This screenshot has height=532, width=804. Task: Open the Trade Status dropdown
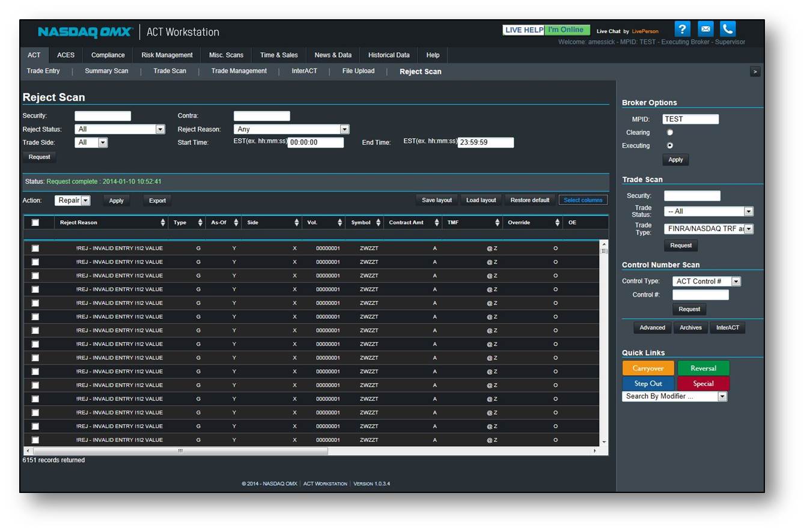[708, 211]
